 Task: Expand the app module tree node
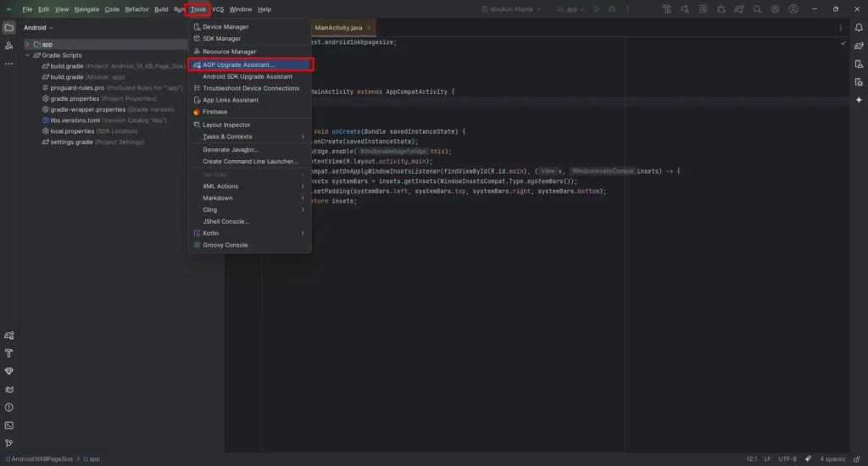click(x=27, y=44)
